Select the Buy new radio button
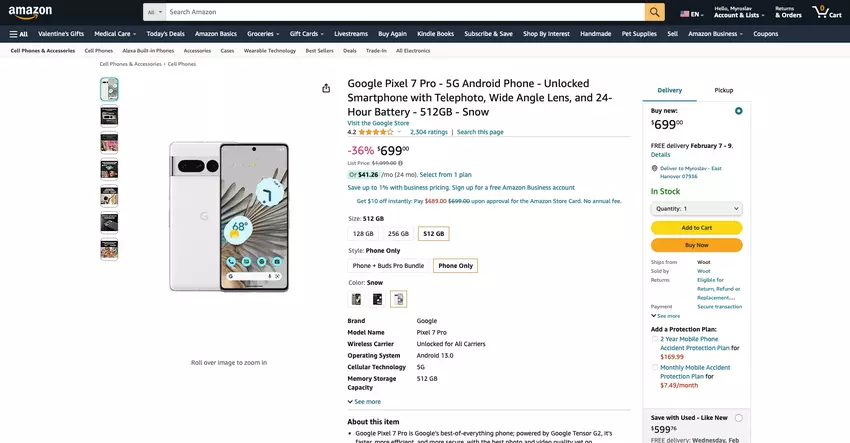Viewport: 850px width, 443px height. click(x=738, y=111)
